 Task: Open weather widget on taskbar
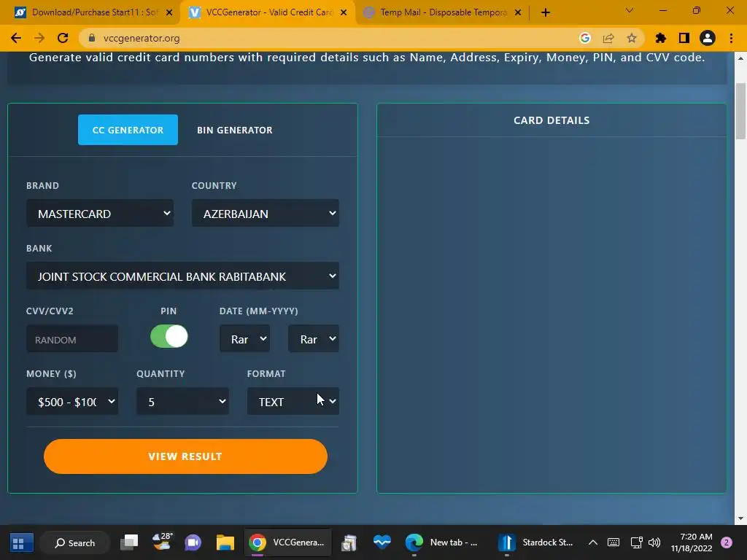162,542
